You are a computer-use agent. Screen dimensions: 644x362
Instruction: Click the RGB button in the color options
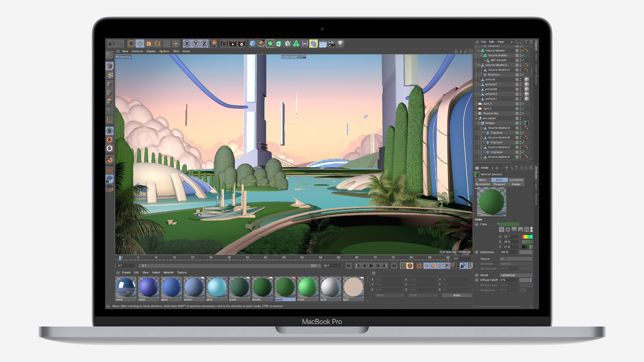[527, 229]
